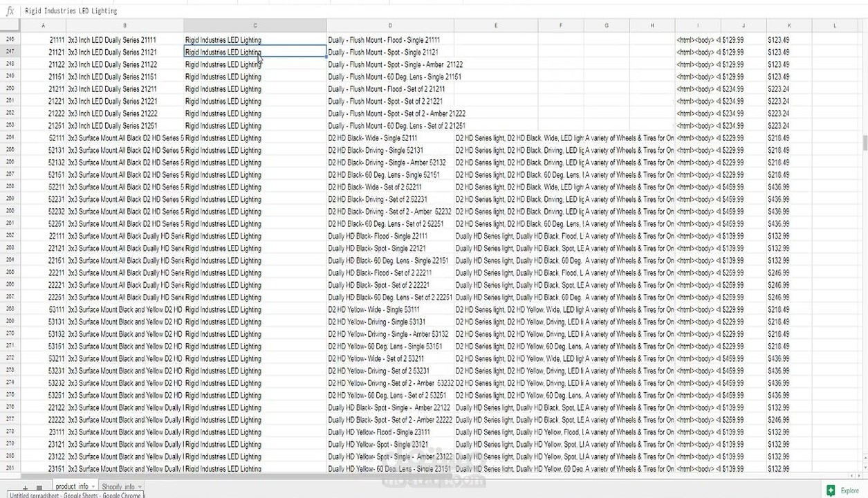
Task: Click Rigid Industries LED Lighting in row 260
Action: point(255,212)
